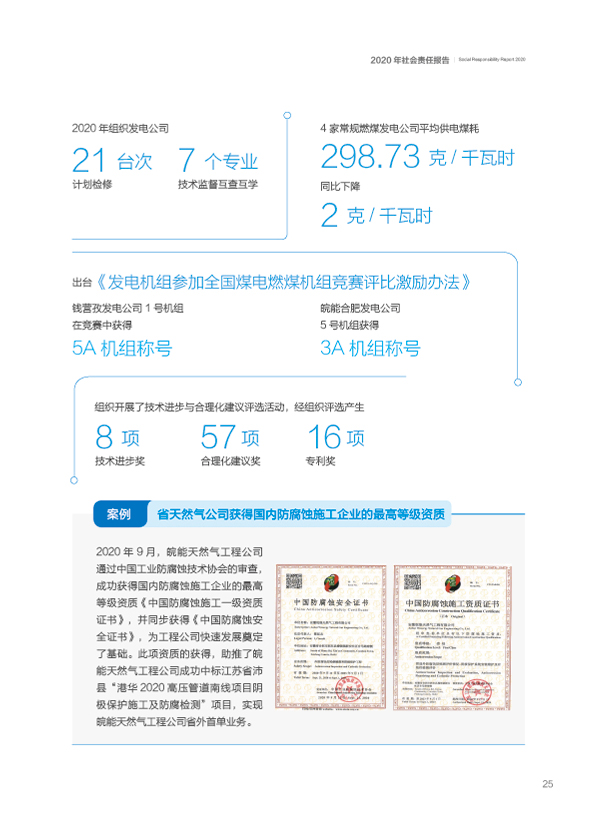Click the 2 克/千瓦时 decrease figure
603x825 pixels.
[x=375, y=213]
